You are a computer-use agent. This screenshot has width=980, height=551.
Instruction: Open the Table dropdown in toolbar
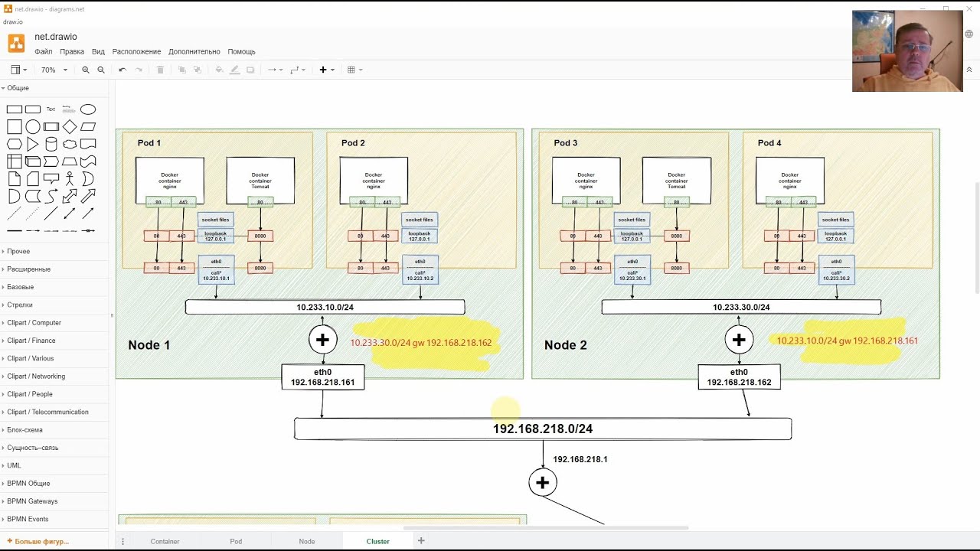click(355, 70)
